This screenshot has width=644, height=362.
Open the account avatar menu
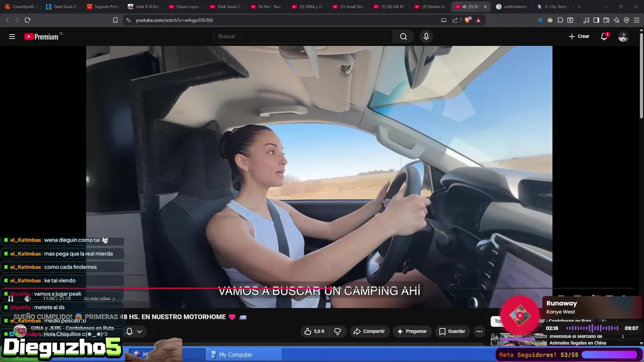coord(623,37)
